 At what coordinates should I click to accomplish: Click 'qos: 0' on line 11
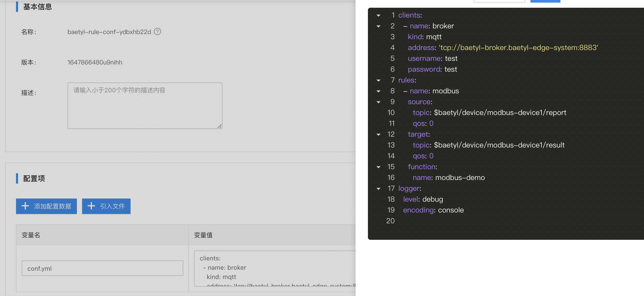tap(423, 124)
